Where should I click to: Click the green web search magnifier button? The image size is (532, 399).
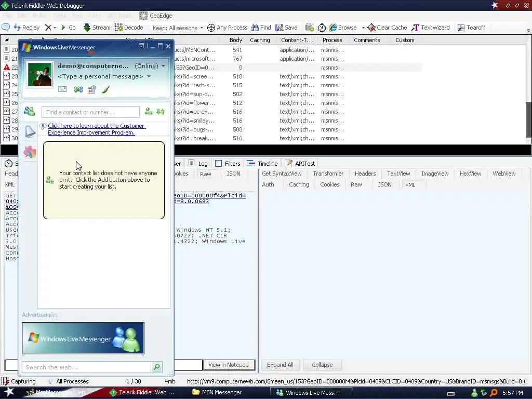click(157, 367)
